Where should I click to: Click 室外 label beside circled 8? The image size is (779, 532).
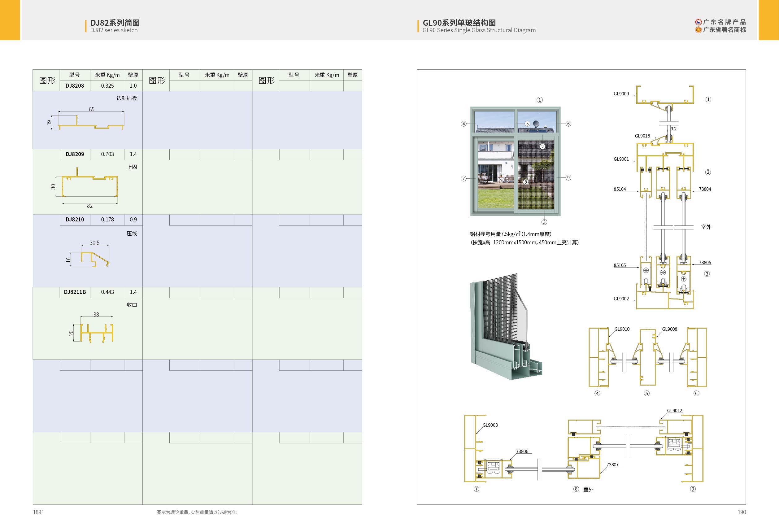click(x=588, y=490)
